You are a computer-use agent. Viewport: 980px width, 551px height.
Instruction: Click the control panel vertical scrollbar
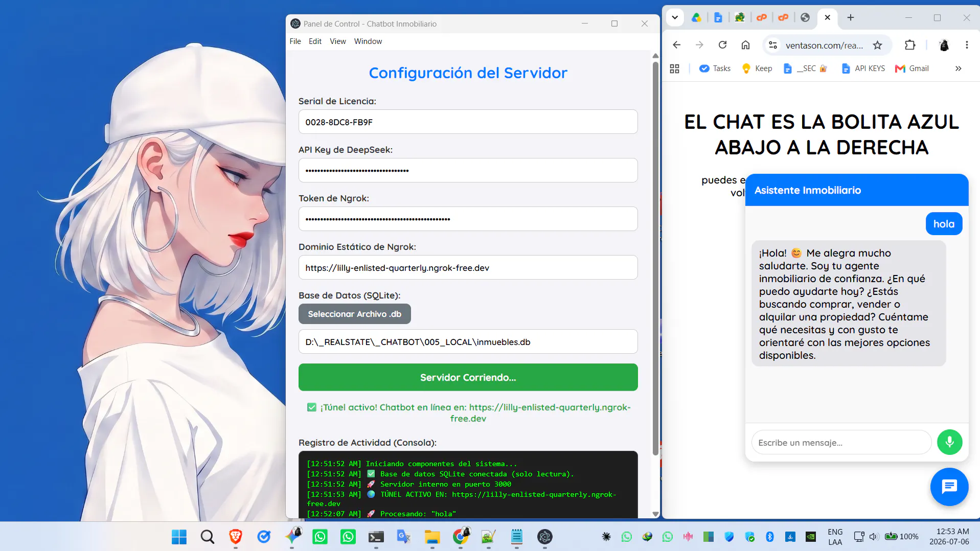[x=655, y=258]
